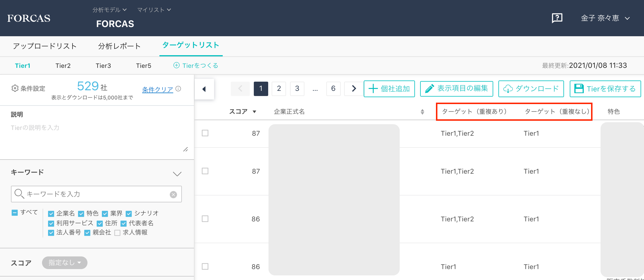Go to next page using arrow
The height and width of the screenshot is (280, 644).
tap(354, 89)
